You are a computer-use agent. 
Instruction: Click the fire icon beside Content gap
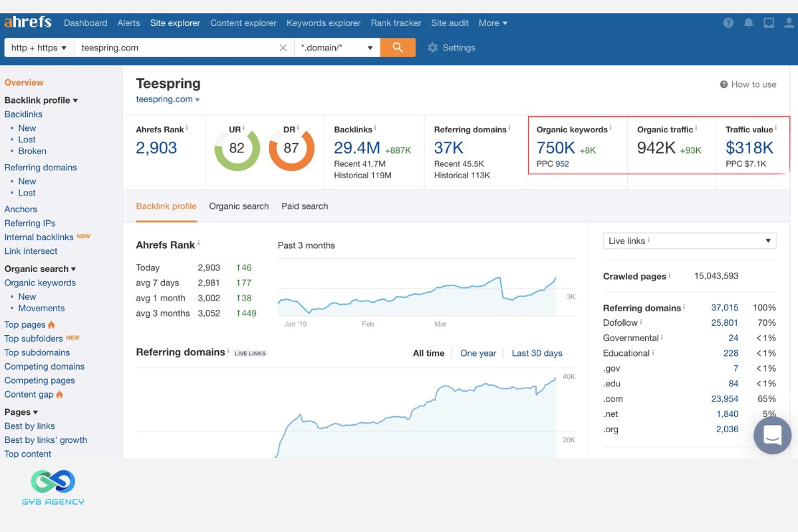pyautogui.click(x=59, y=394)
